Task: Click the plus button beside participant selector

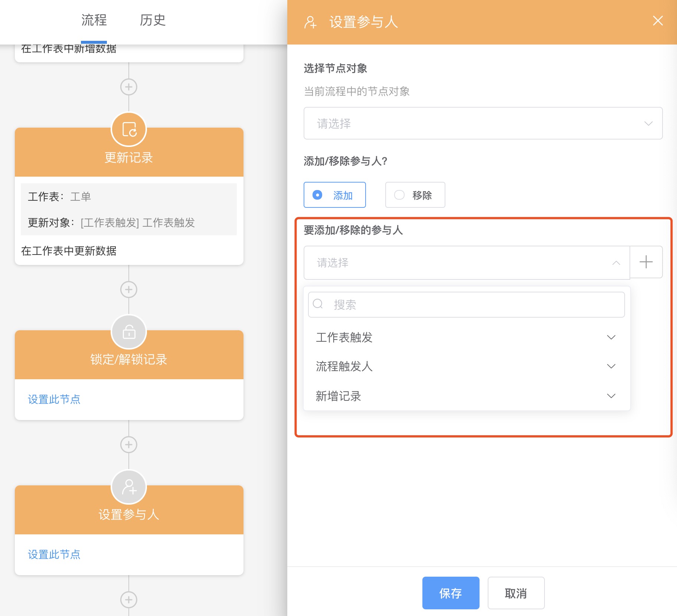Action: [x=646, y=262]
